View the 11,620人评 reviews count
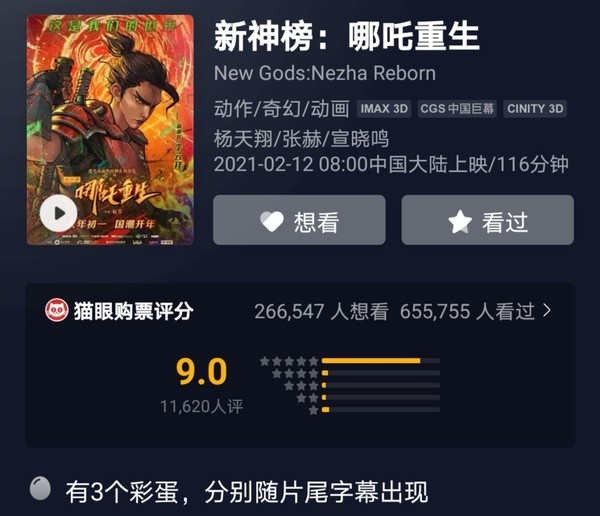600x516 pixels. pyautogui.click(x=202, y=407)
